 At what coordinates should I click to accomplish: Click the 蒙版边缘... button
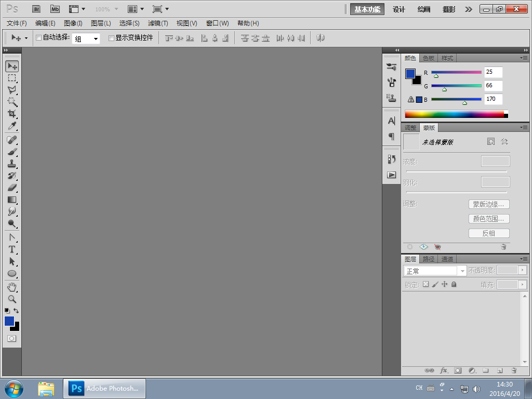[x=489, y=204]
